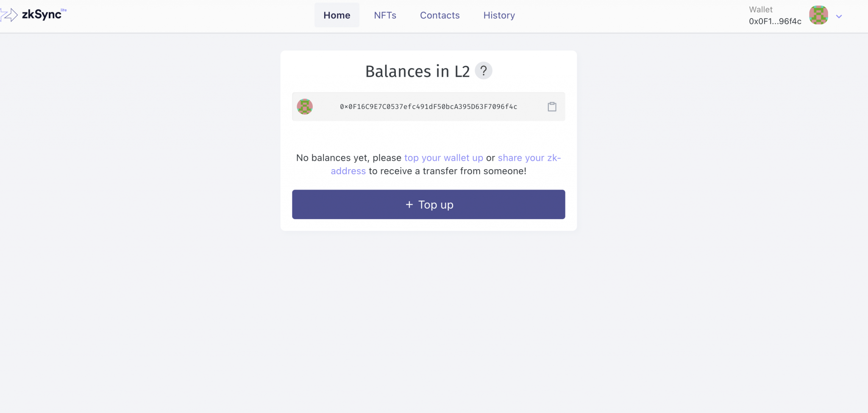This screenshot has height=413, width=868.
Task: Click the Balances in L2 heading
Action: pyautogui.click(x=417, y=71)
